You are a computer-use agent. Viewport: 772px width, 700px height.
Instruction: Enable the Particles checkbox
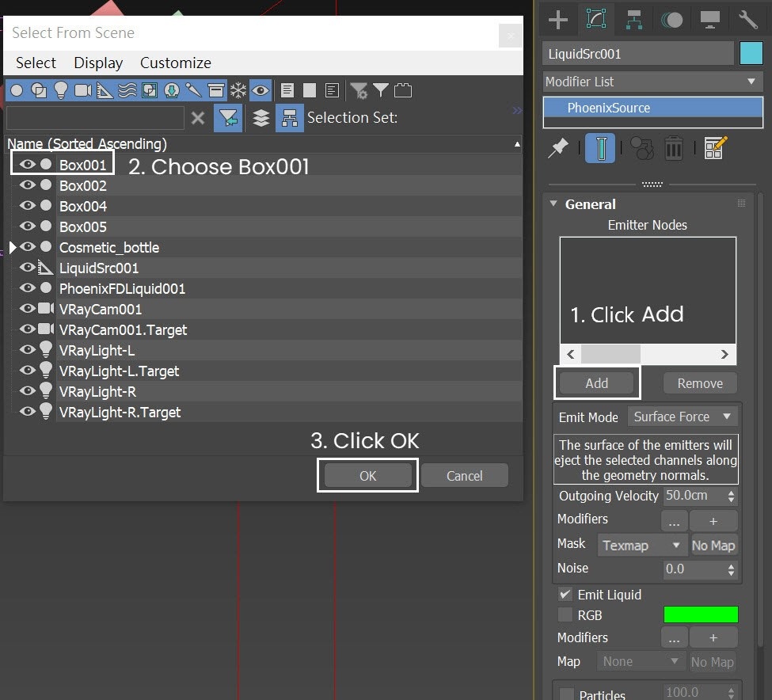pos(567,694)
